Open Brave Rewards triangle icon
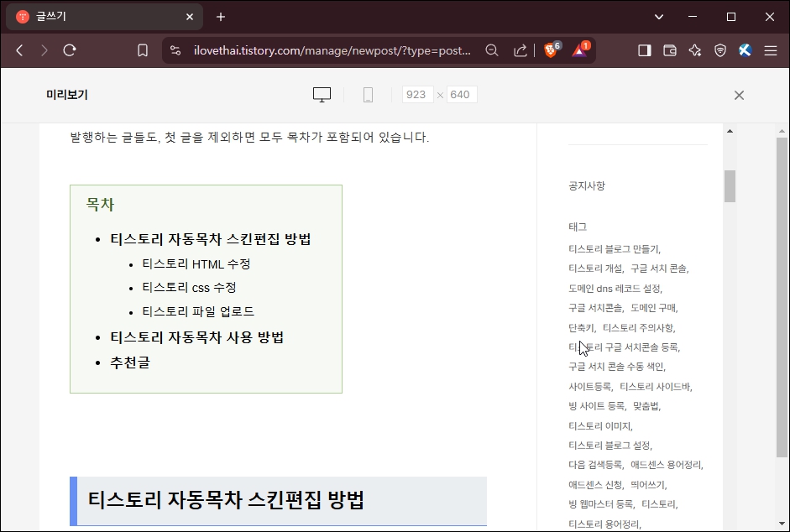The width and height of the screenshot is (790, 532). click(x=580, y=50)
